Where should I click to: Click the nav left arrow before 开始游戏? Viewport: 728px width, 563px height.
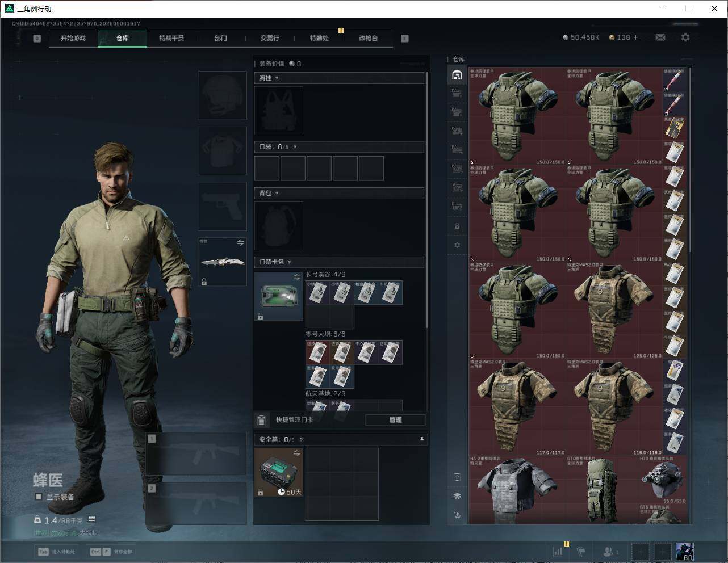(37, 39)
